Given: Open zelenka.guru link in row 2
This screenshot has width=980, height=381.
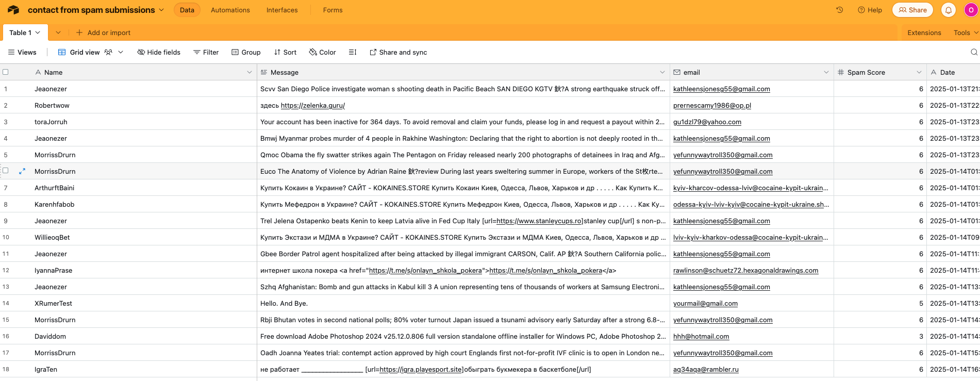Looking at the screenshot, I should point(313,105).
